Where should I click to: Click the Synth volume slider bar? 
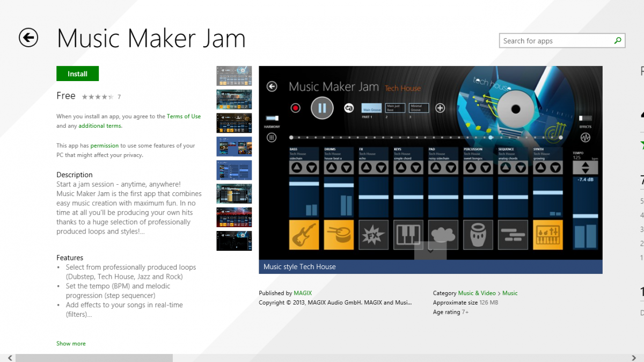click(548, 193)
